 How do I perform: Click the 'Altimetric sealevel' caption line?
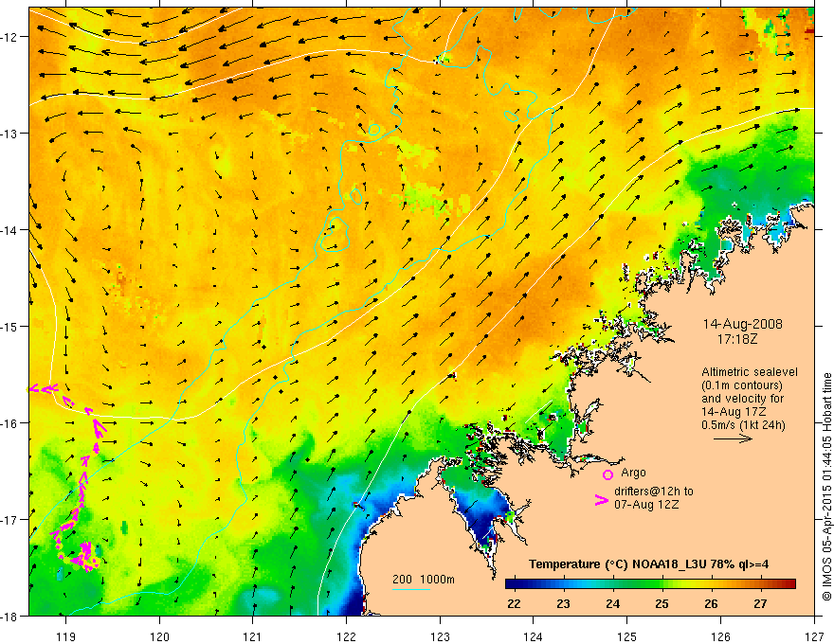pos(750,372)
